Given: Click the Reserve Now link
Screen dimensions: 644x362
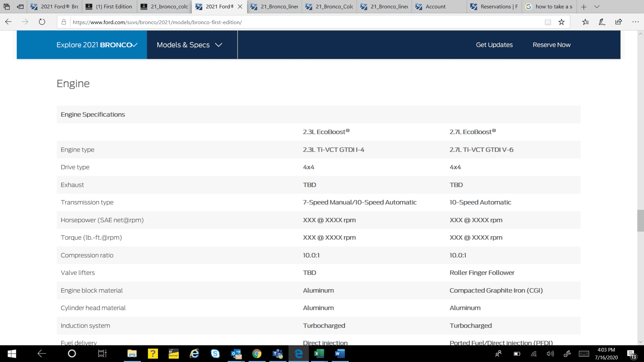Looking at the screenshot, I should click(x=551, y=45).
